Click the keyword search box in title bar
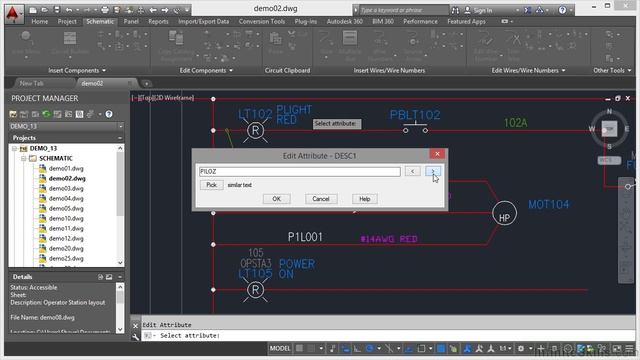This screenshot has height=360, width=640. click(404, 10)
